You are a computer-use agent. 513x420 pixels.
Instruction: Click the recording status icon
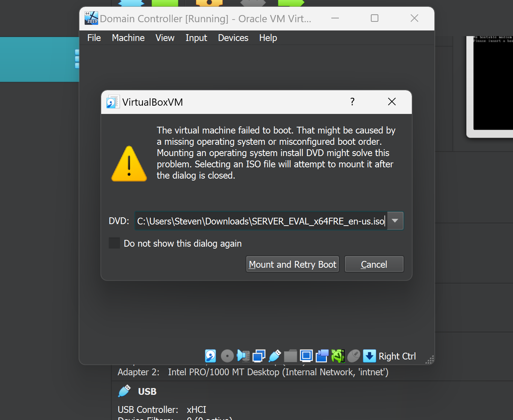click(322, 356)
